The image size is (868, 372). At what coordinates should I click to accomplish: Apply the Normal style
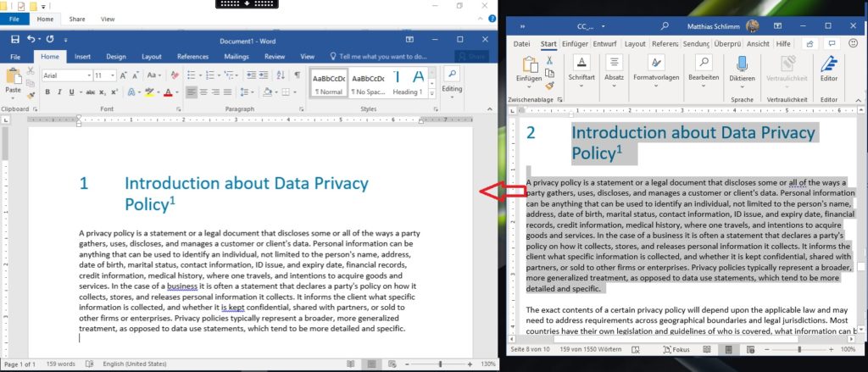329,82
